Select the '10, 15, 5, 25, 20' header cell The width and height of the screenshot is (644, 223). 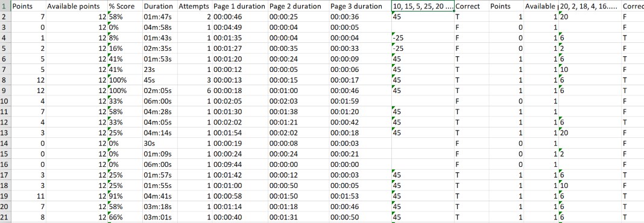click(x=423, y=7)
